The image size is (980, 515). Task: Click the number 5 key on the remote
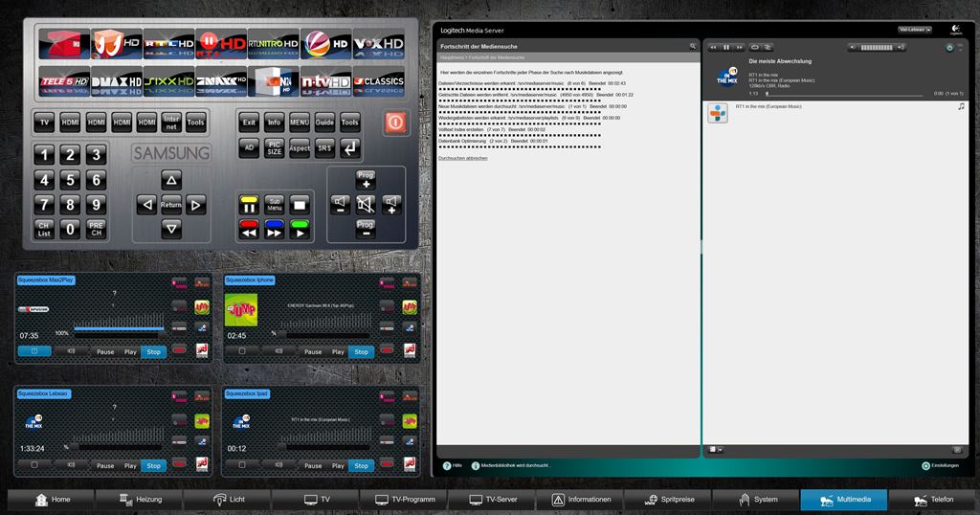(x=70, y=180)
